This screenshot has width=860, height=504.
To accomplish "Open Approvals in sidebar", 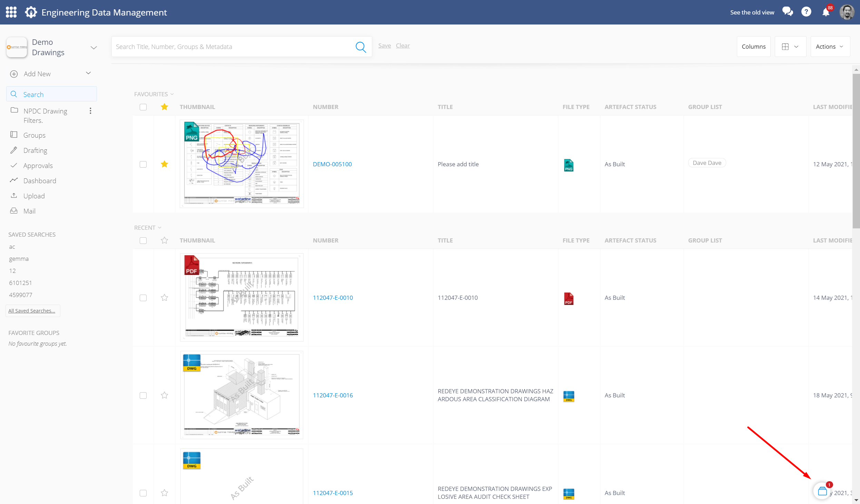I will 38,166.
